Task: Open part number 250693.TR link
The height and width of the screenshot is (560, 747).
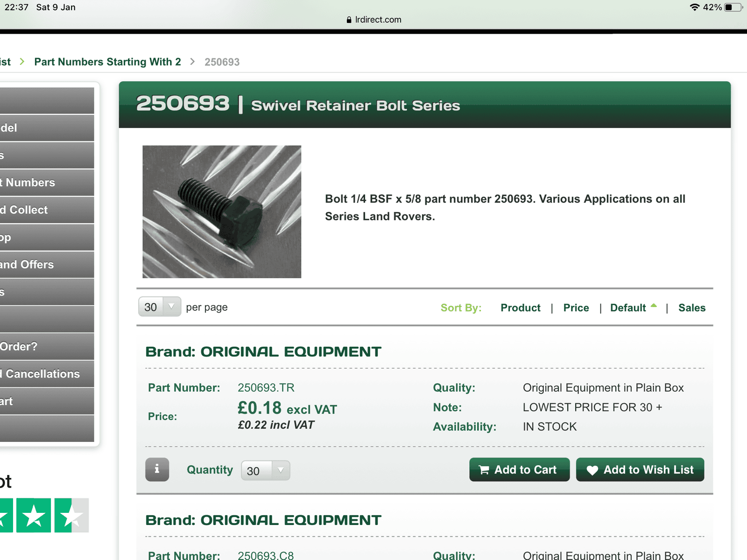Action: coord(266,388)
